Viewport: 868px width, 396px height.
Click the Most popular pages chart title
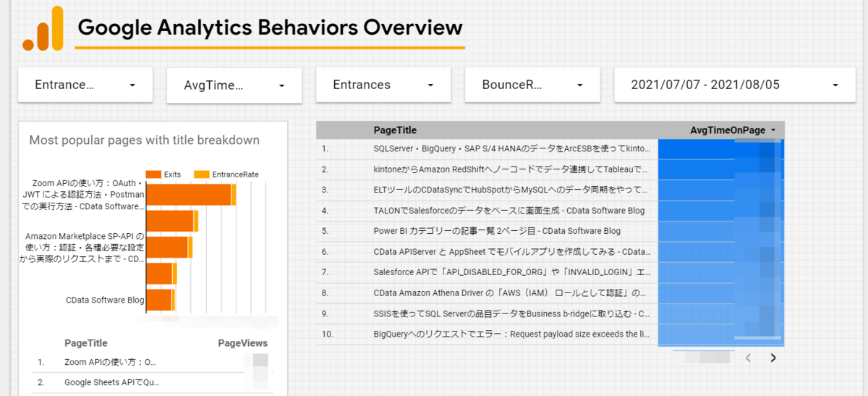pos(145,140)
